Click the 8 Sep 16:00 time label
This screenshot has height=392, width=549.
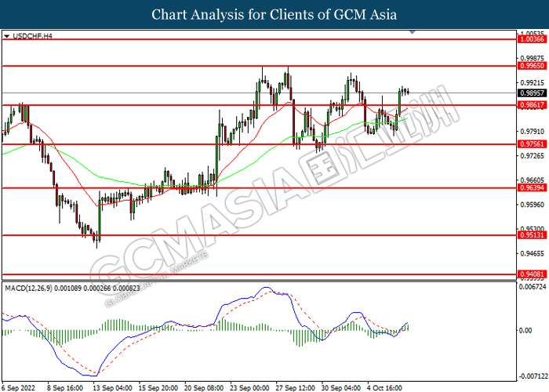click(x=65, y=388)
